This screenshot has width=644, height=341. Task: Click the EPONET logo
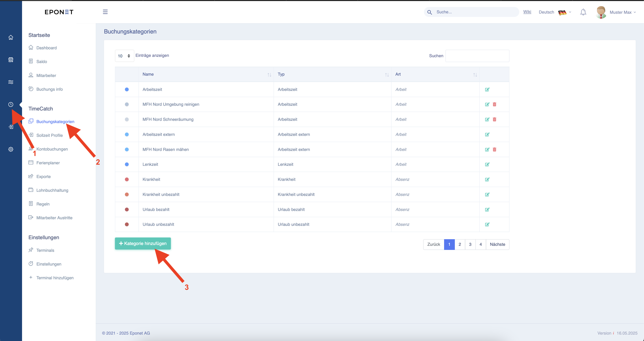(59, 12)
